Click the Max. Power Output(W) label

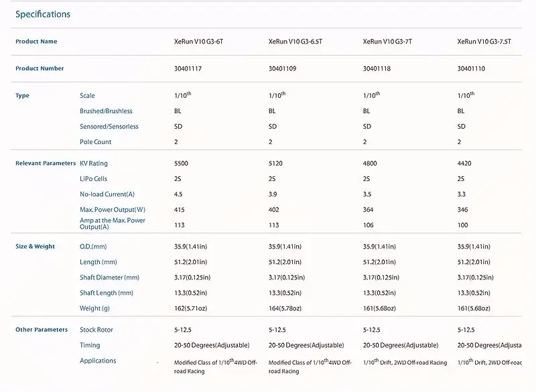[x=113, y=210]
